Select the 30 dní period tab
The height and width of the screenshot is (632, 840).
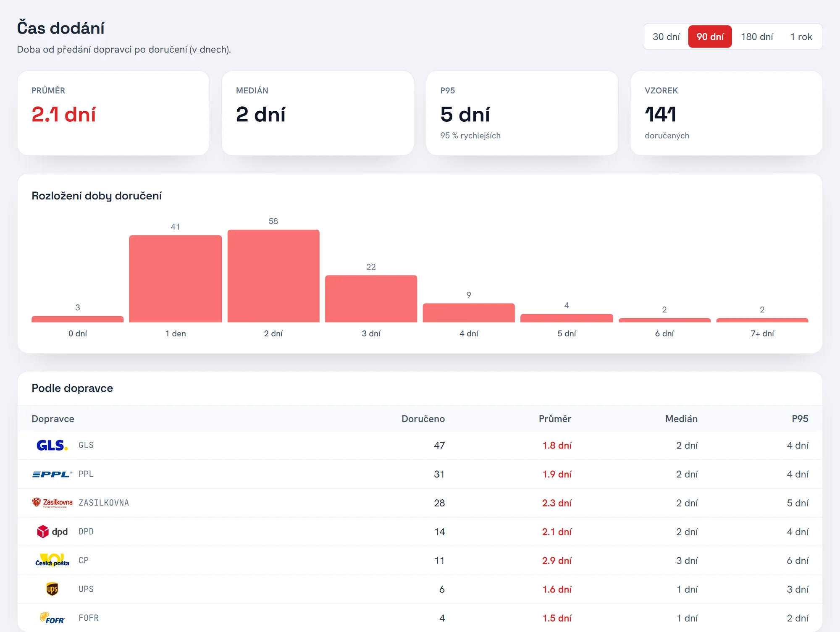666,37
